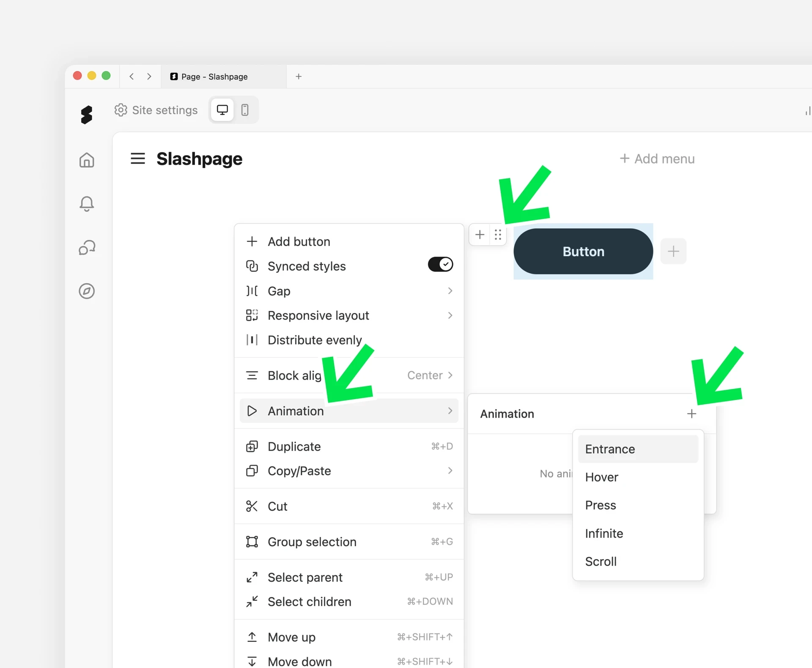Open the chat bubbles sidebar icon

pyautogui.click(x=87, y=247)
